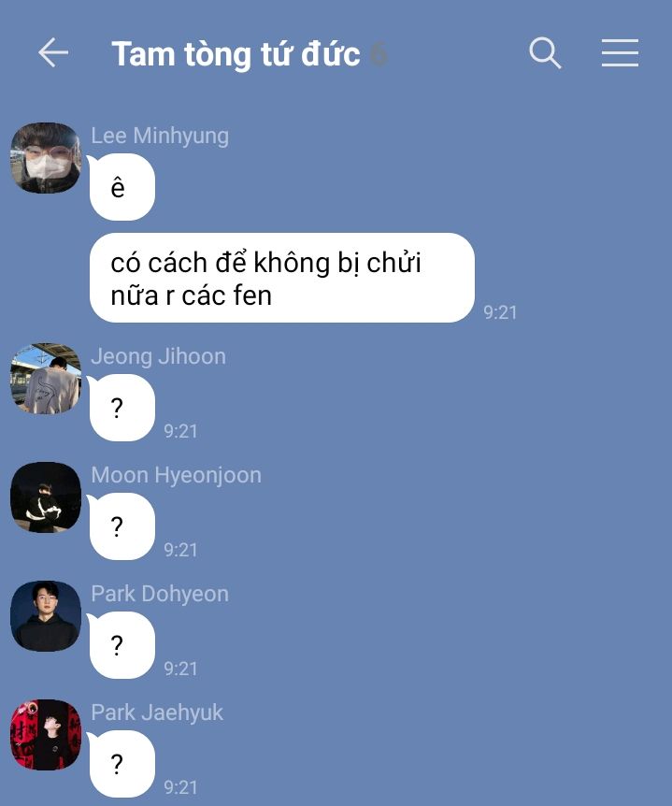This screenshot has width=672, height=806.
Task: Open Park Dohyeon's profile picture
Action: click(46, 616)
